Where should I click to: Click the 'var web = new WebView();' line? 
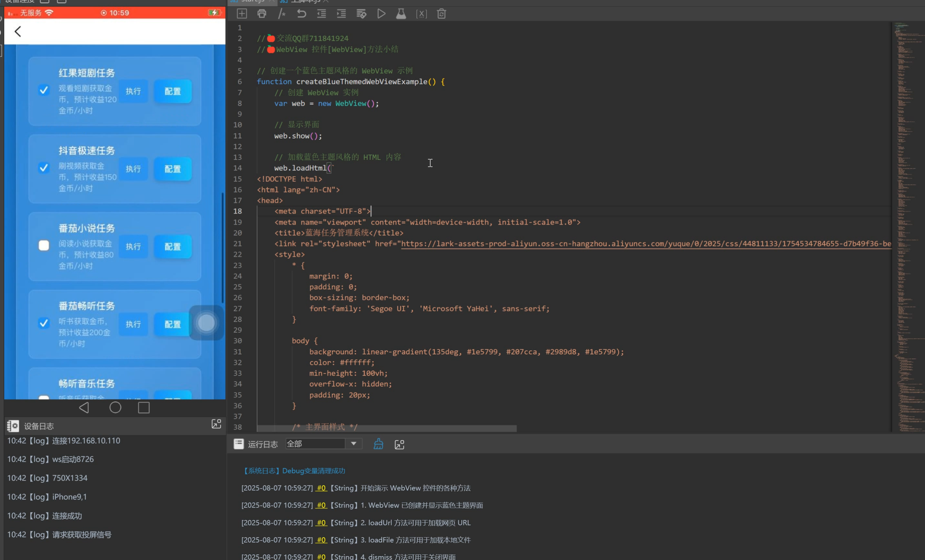coord(327,103)
